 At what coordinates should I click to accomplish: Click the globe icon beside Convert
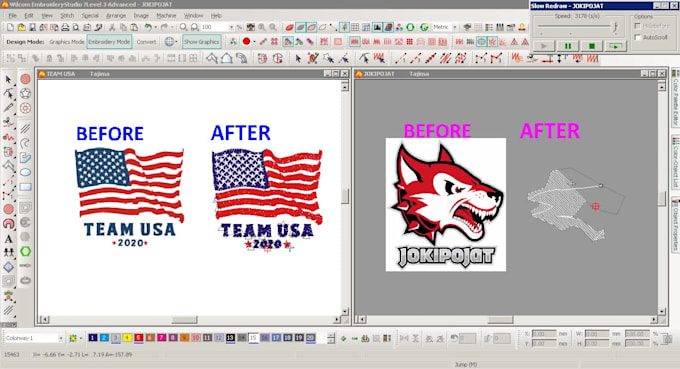pos(169,42)
